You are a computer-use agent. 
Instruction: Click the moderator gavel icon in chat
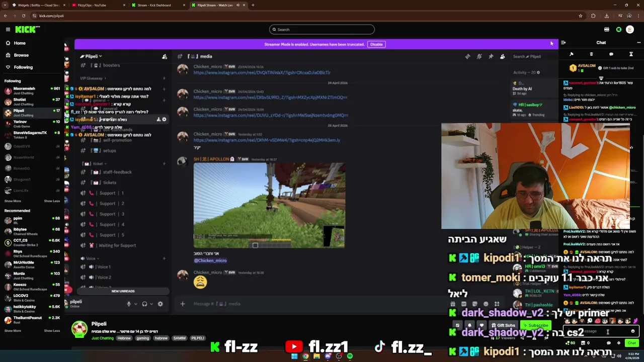[x=572, y=54]
